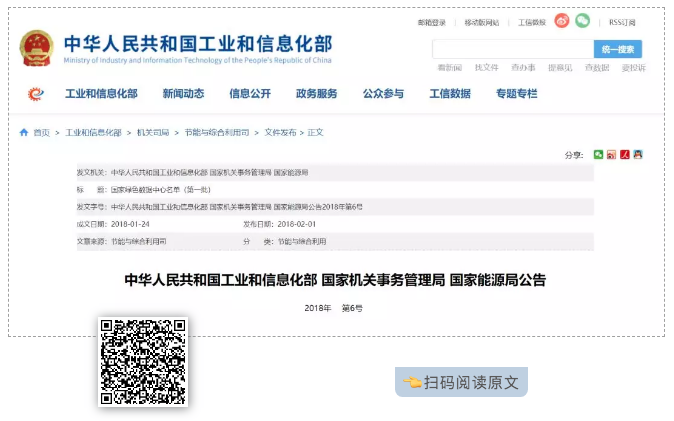
Task: Click the search input field
Action: [513, 49]
